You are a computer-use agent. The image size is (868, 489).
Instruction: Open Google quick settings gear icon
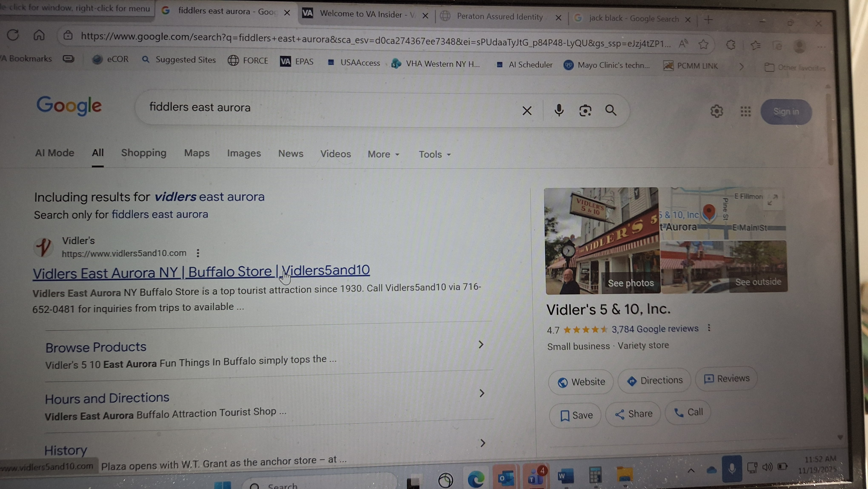click(x=716, y=111)
